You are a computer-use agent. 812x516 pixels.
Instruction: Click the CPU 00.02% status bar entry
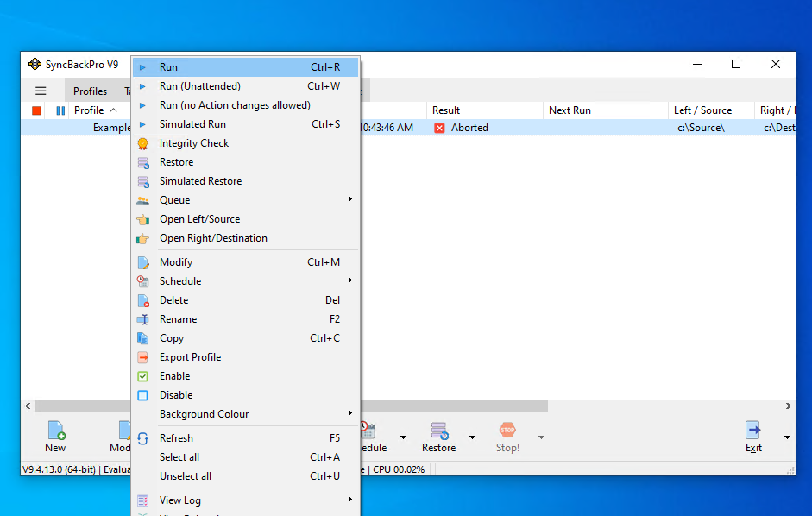(399, 470)
